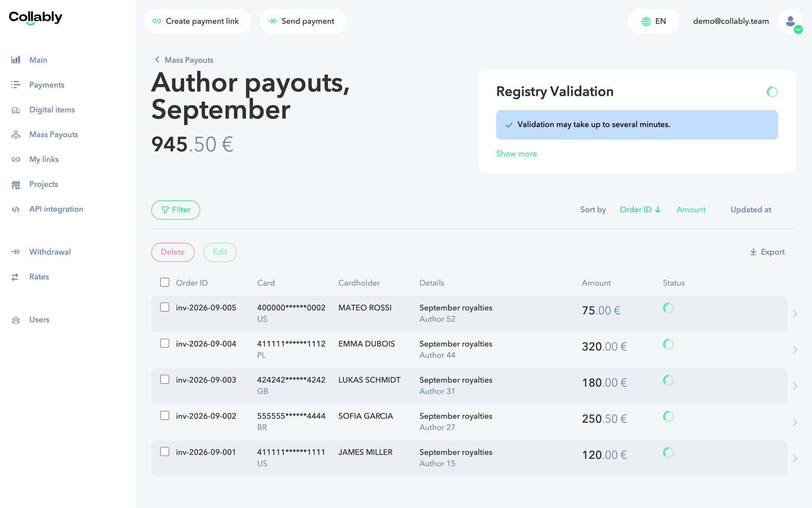The width and height of the screenshot is (812, 508).
Task: Click the arrow icon in Send payment
Action: coord(272,21)
